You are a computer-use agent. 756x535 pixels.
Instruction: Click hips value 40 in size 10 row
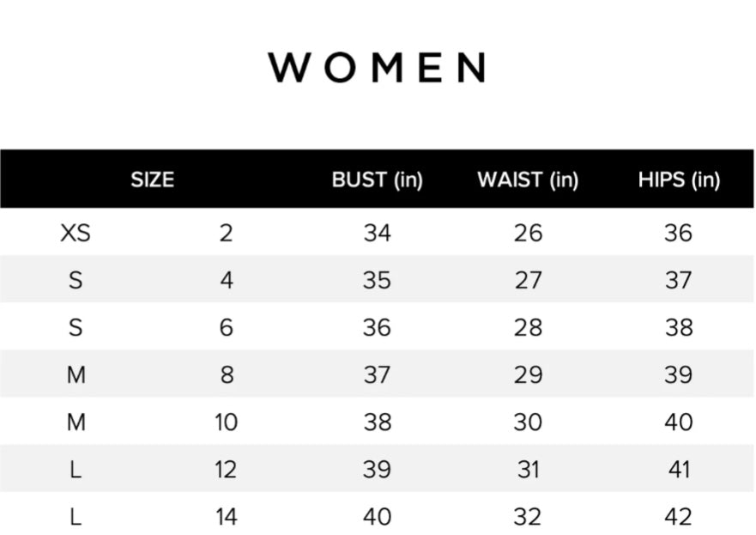[678, 422]
